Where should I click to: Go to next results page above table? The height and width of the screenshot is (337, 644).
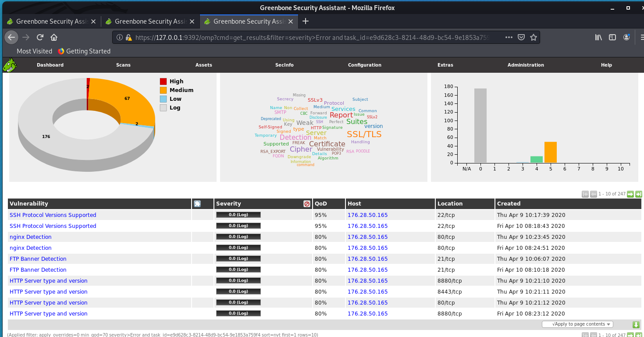tap(630, 194)
